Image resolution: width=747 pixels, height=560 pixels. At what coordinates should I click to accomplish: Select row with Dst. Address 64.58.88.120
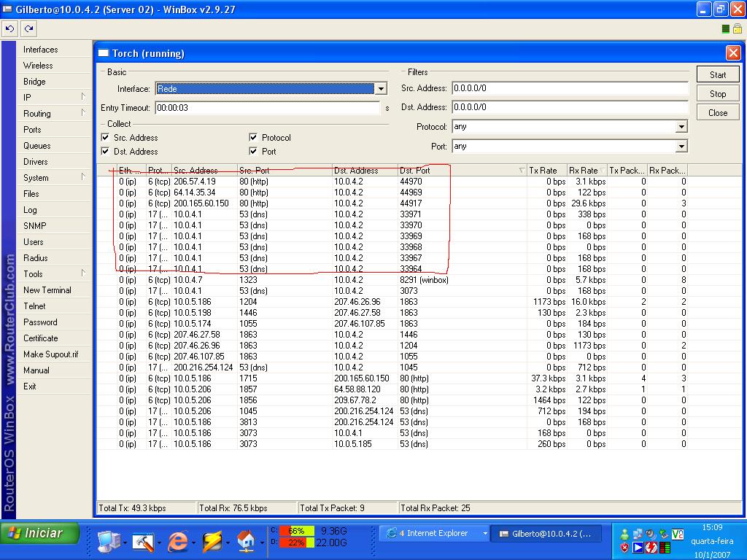[392, 389]
